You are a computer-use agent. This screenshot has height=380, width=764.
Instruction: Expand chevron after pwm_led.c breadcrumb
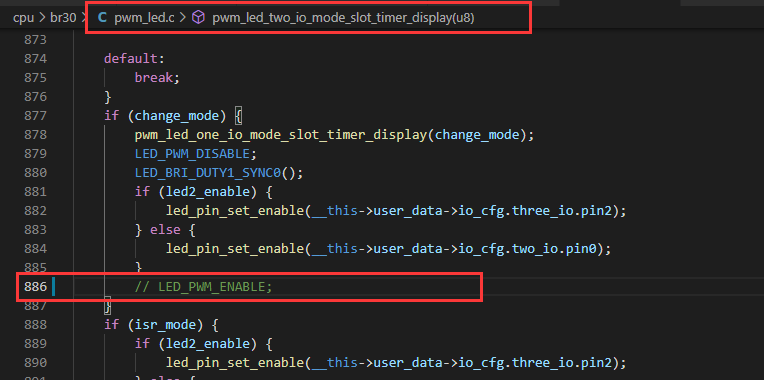click(183, 18)
